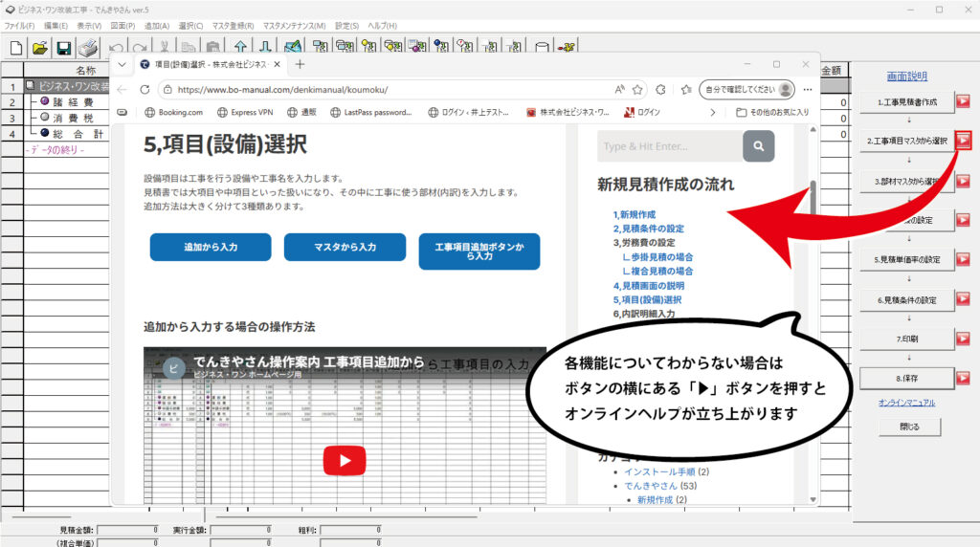This screenshot has width=980, height=547.
Task: Open the 画面説明 link
Action: (x=907, y=77)
